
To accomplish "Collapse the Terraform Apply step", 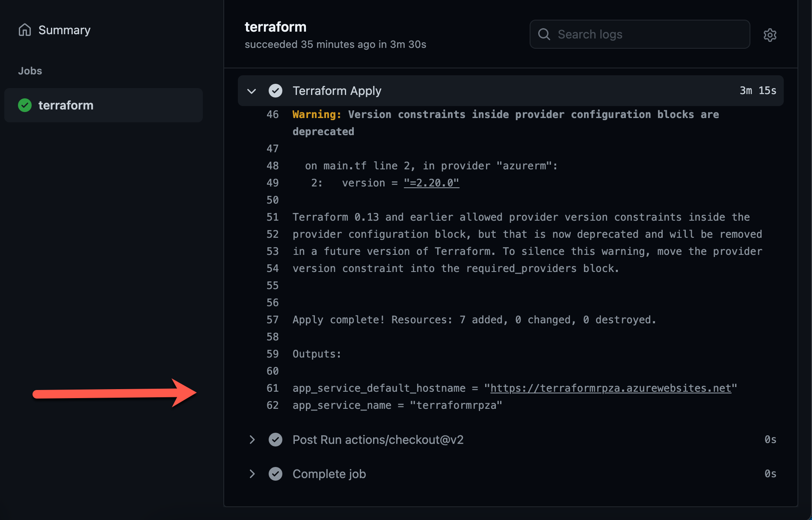I will pos(252,91).
